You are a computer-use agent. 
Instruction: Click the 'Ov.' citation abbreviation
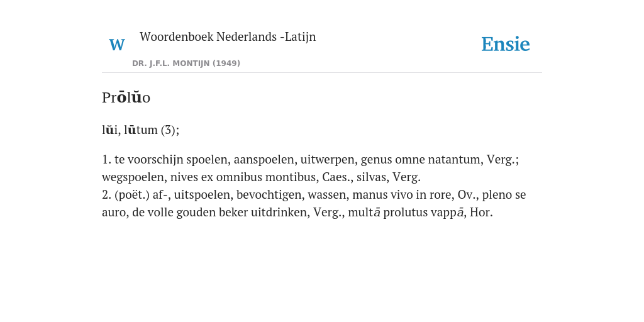(466, 195)
